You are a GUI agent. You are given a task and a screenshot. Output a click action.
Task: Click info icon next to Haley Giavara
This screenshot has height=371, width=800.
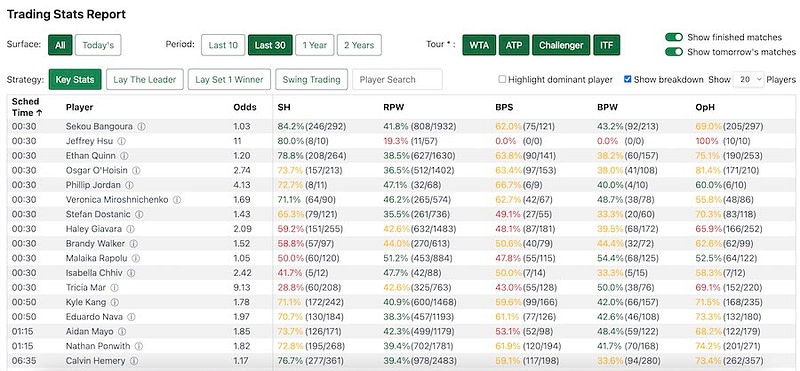click(131, 229)
